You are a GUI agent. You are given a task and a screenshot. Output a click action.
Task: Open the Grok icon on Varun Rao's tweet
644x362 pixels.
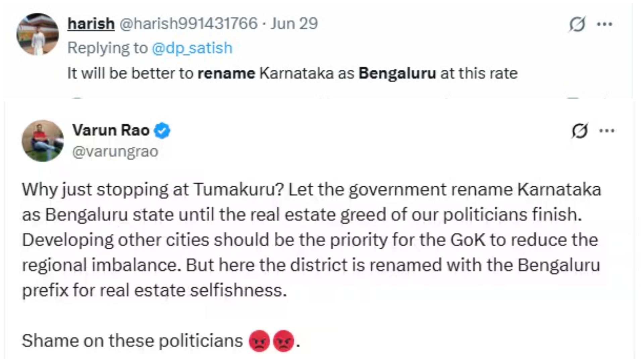click(x=580, y=130)
